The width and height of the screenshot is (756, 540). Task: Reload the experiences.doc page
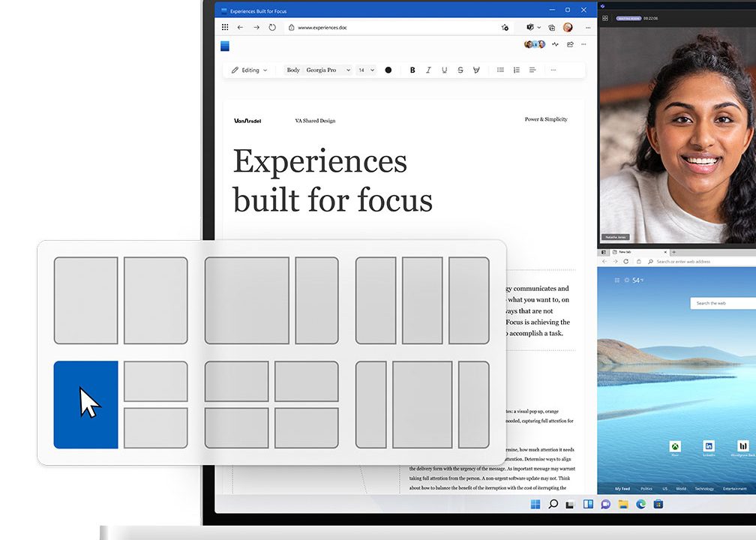[272, 28]
